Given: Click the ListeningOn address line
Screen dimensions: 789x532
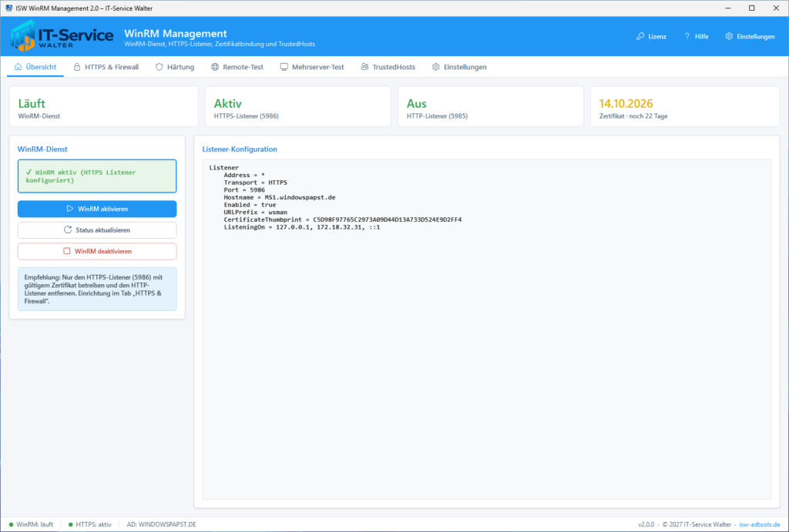Looking at the screenshot, I should (x=302, y=227).
